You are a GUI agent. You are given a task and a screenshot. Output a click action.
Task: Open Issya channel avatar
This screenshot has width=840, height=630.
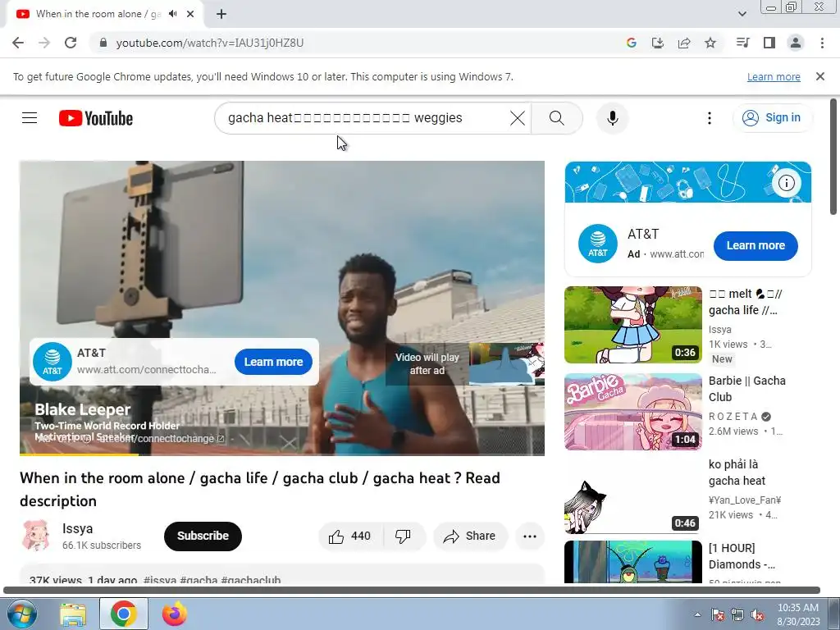click(x=36, y=535)
